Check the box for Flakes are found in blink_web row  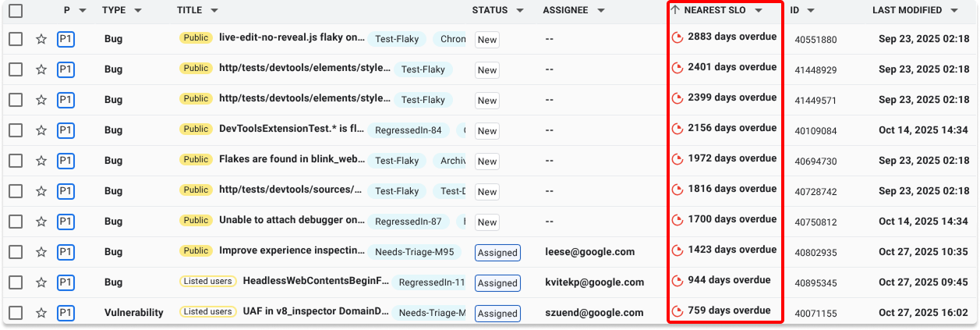(16, 161)
